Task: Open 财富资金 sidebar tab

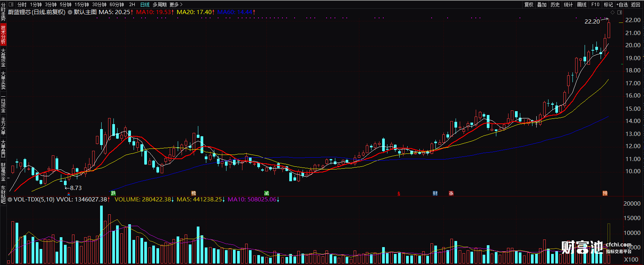Action: pyautogui.click(x=3, y=172)
